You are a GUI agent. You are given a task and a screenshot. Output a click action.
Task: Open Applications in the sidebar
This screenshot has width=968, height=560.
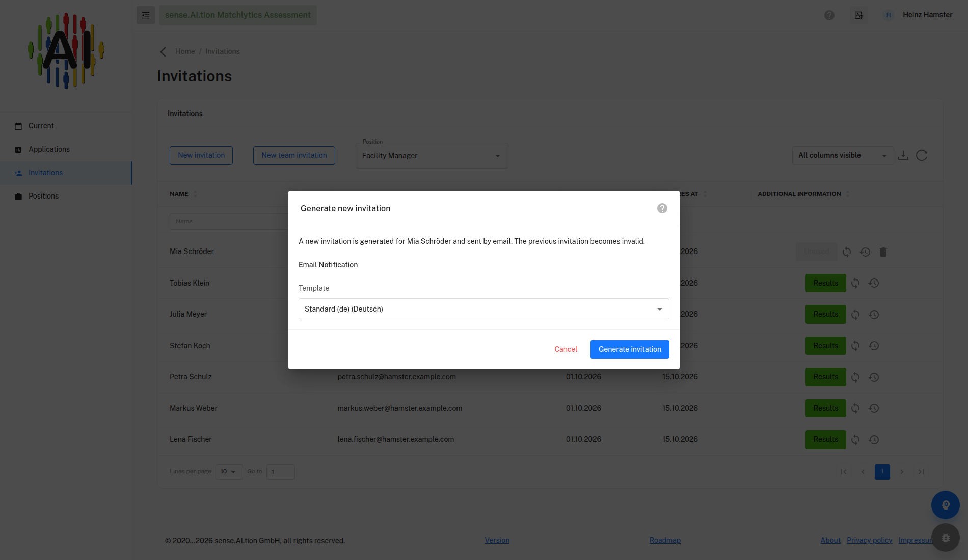[66, 149]
